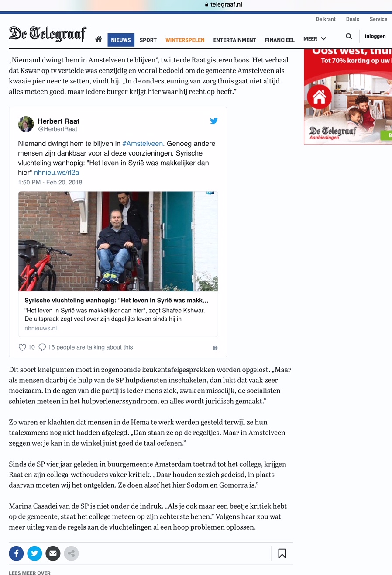Open the grey share options icon
This screenshot has width=392, height=575.
pyautogui.click(x=71, y=554)
